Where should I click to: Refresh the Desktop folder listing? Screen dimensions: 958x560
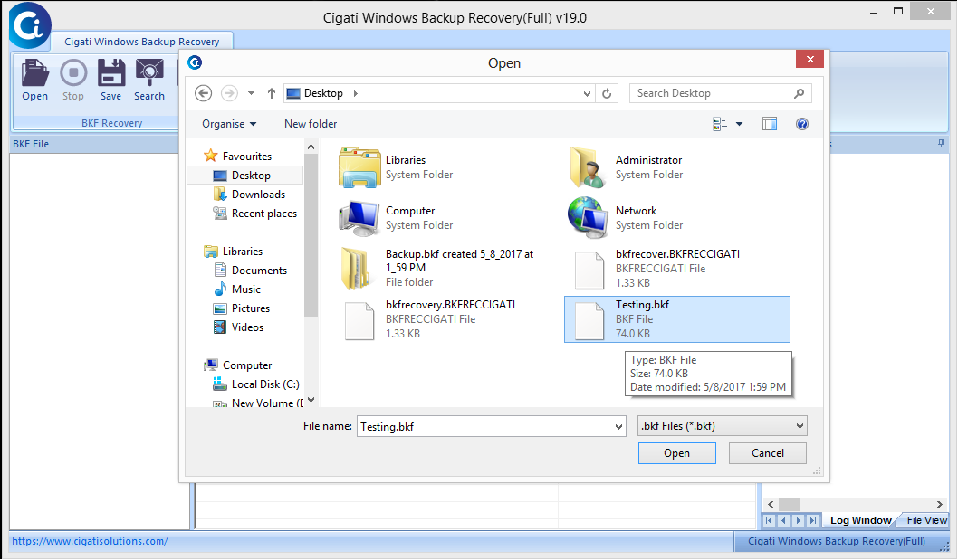607,93
